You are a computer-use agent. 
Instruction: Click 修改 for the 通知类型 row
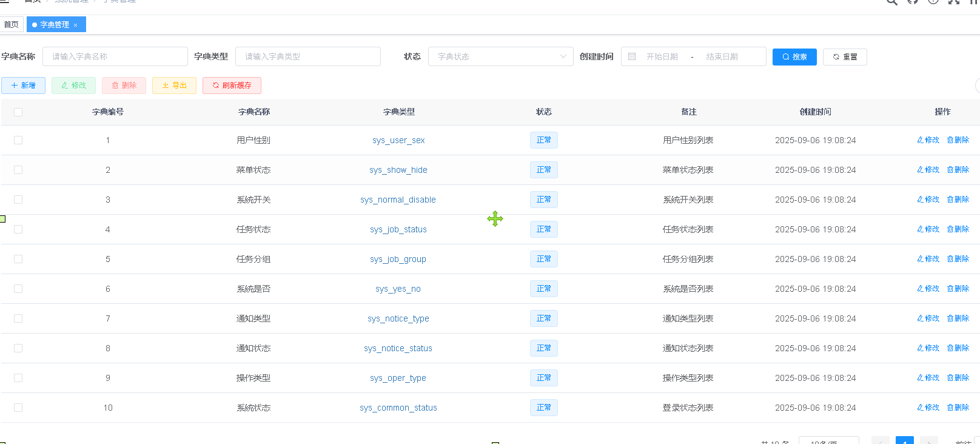point(928,318)
